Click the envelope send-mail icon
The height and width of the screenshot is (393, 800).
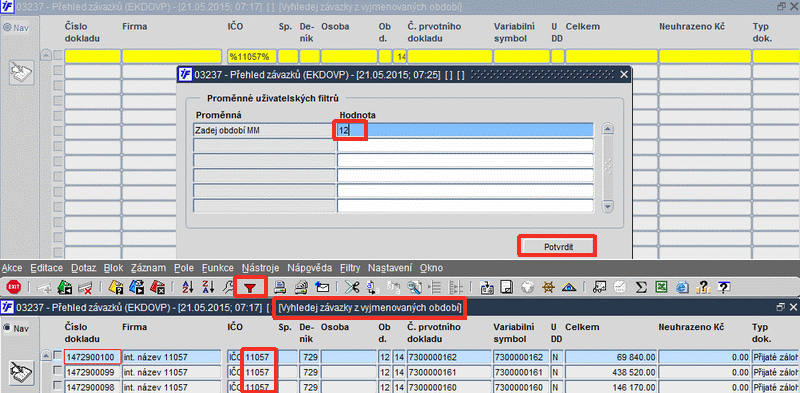(322, 287)
